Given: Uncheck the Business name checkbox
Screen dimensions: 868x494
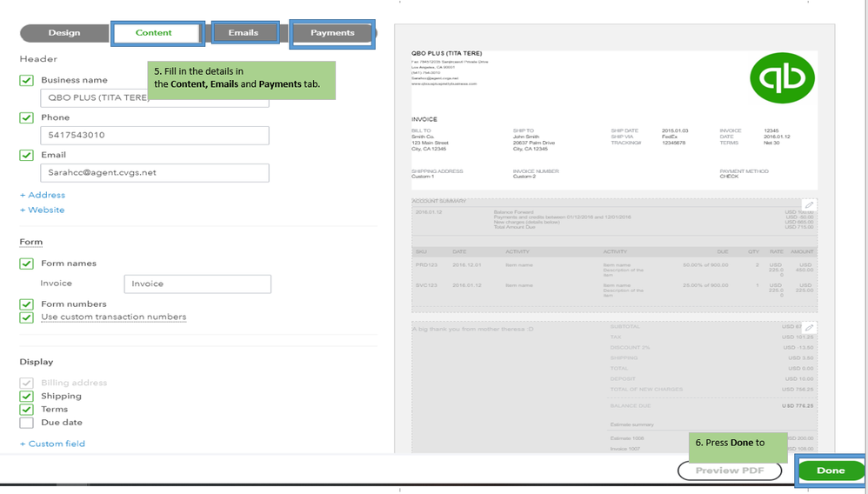Looking at the screenshot, I should (27, 80).
